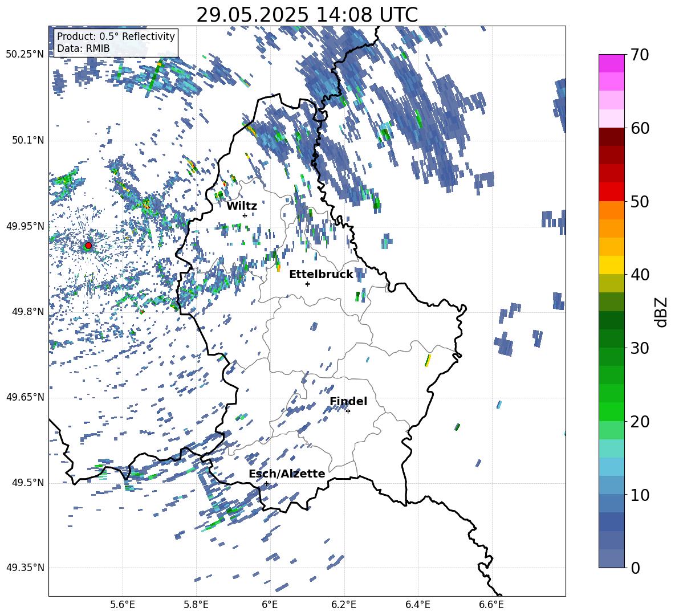
Task: Click the 5.8°E longitude label
Action: (196, 605)
